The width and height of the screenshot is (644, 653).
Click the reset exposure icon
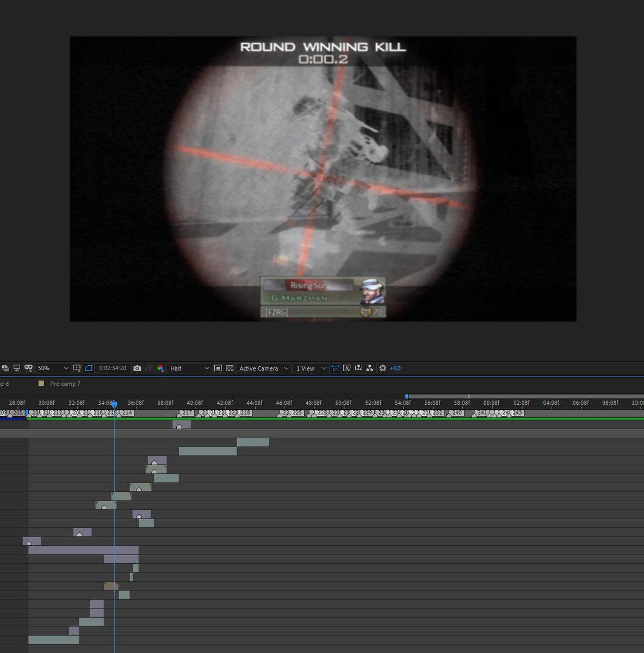382,368
